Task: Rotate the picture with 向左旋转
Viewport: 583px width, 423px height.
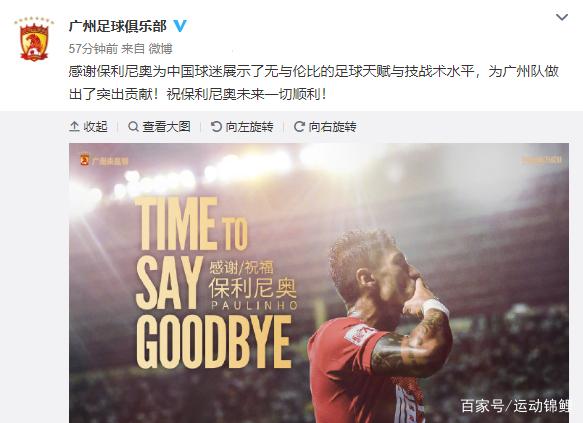Action: pyautogui.click(x=242, y=127)
